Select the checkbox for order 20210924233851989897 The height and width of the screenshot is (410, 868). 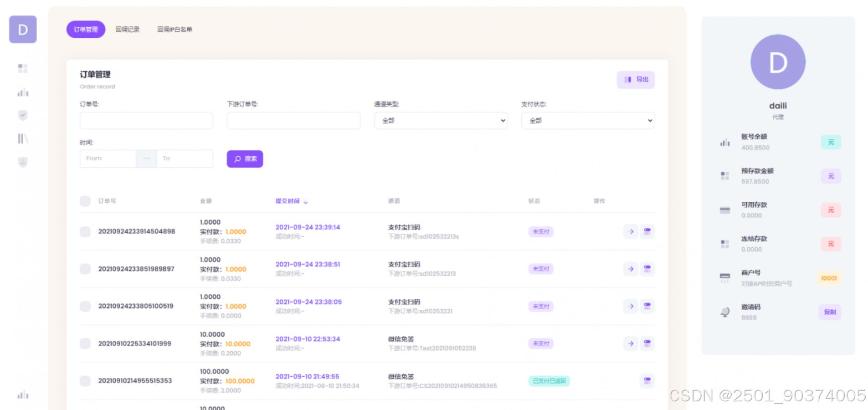pyautogui.click(x=85, y=269)
